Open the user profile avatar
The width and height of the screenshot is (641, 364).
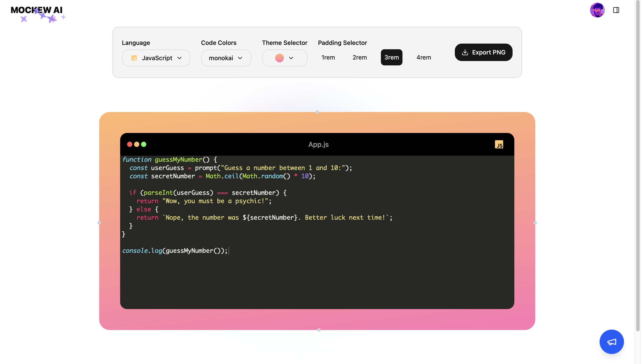(597, 10)
